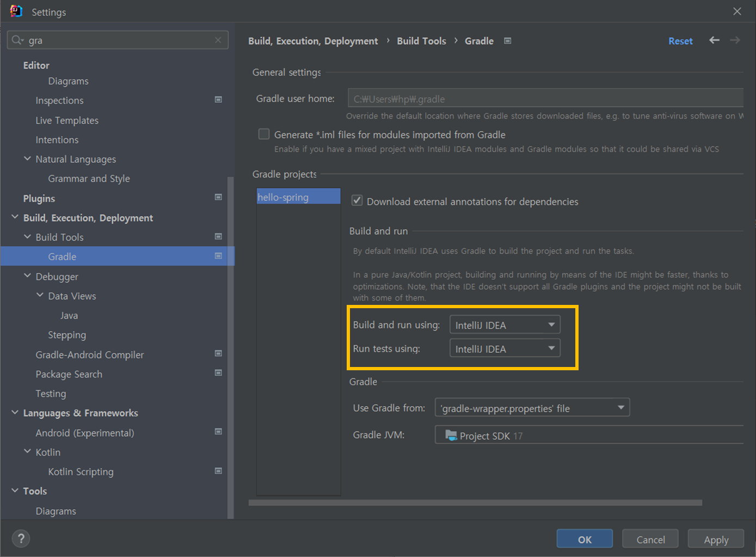756x557 pixels.
Task: Enable Generate *.iml files checkbox
Action: pyautogui.click(x=264, y=134)
